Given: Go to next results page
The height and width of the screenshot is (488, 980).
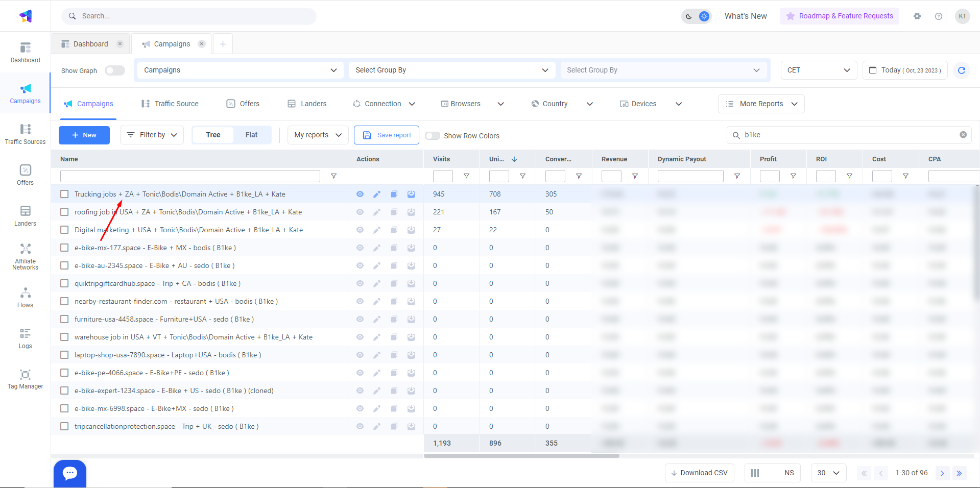Looking at the screenshot, I should [942, 473].
